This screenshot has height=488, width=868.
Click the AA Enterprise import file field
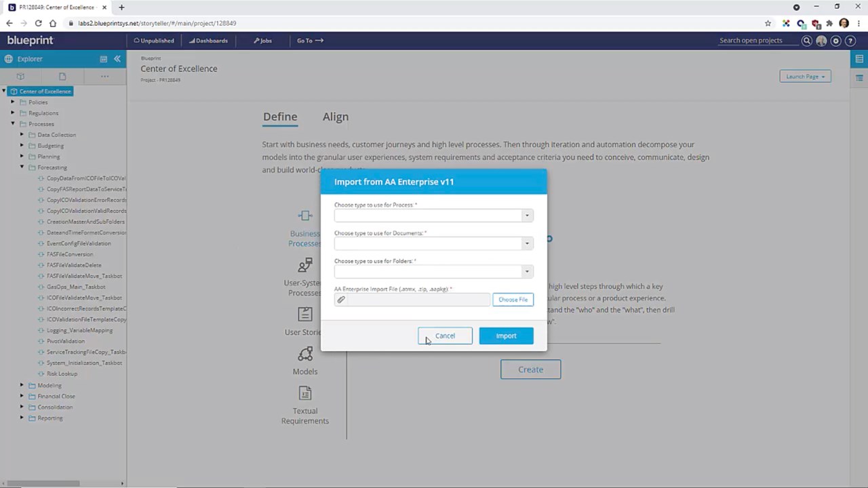click(412, 300)
